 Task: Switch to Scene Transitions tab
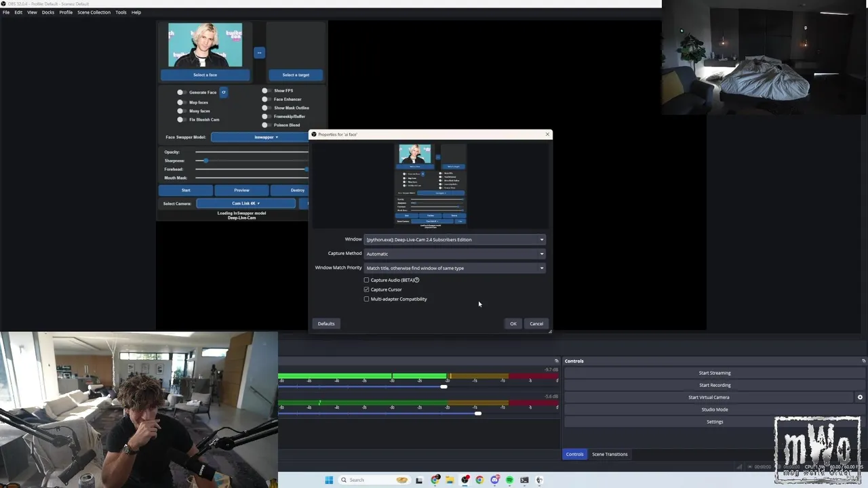click(610, 454)
